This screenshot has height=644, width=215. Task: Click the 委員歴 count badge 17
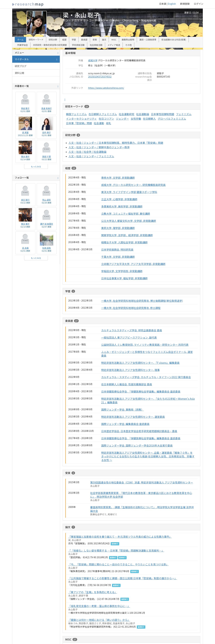click(x=76, y=321)
